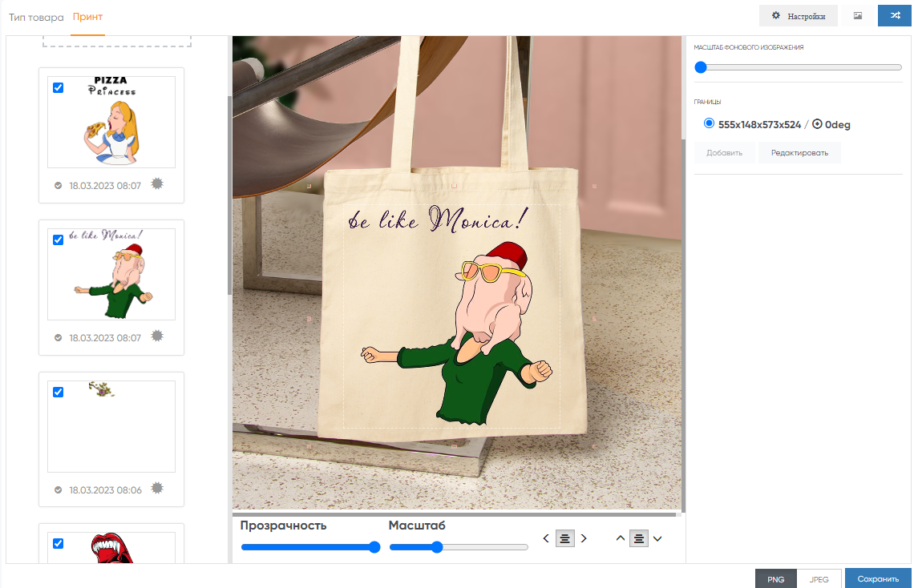Move print left with left arrow
This screenshot has height=588, width=914.
546,538
